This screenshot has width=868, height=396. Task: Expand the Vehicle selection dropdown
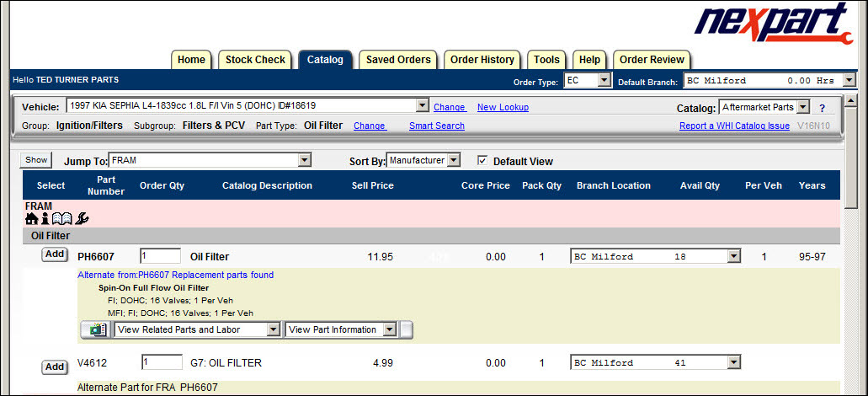[x=423, y=106]
